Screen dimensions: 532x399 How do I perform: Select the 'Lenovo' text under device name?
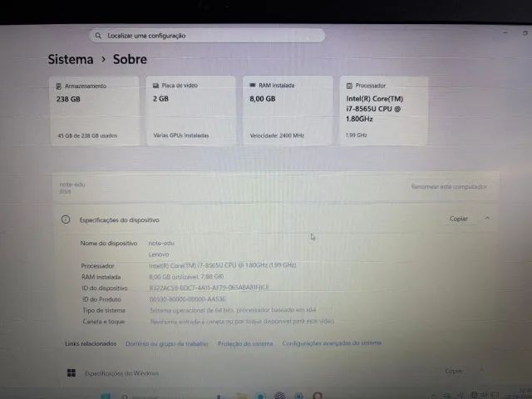[159, 254]
